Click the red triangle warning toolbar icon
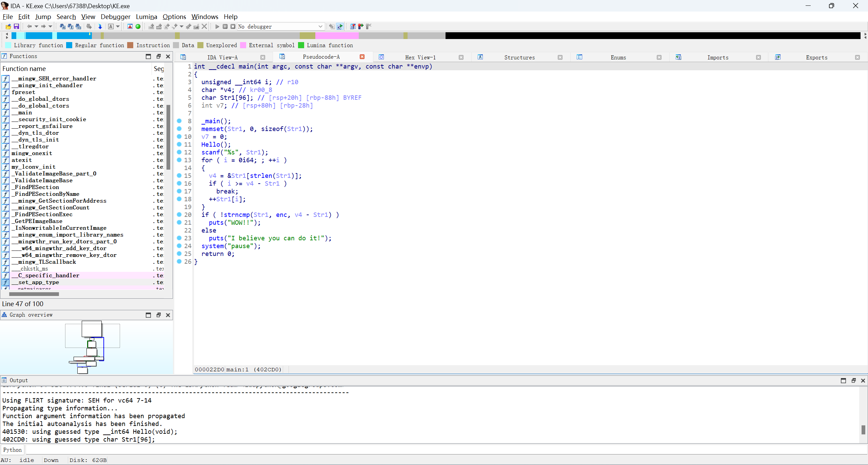Viewport: 868px width, 465px height. (130, 26)
